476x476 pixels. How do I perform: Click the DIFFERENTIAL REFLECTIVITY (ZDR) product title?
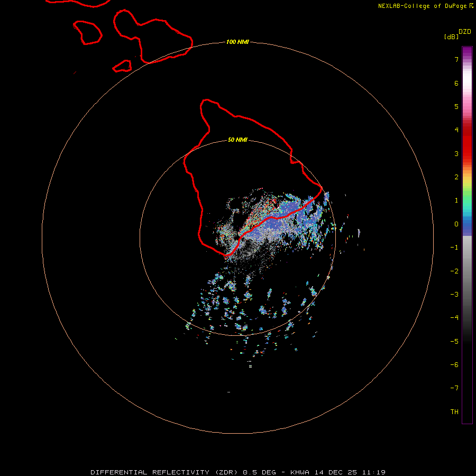click(166, 472)
